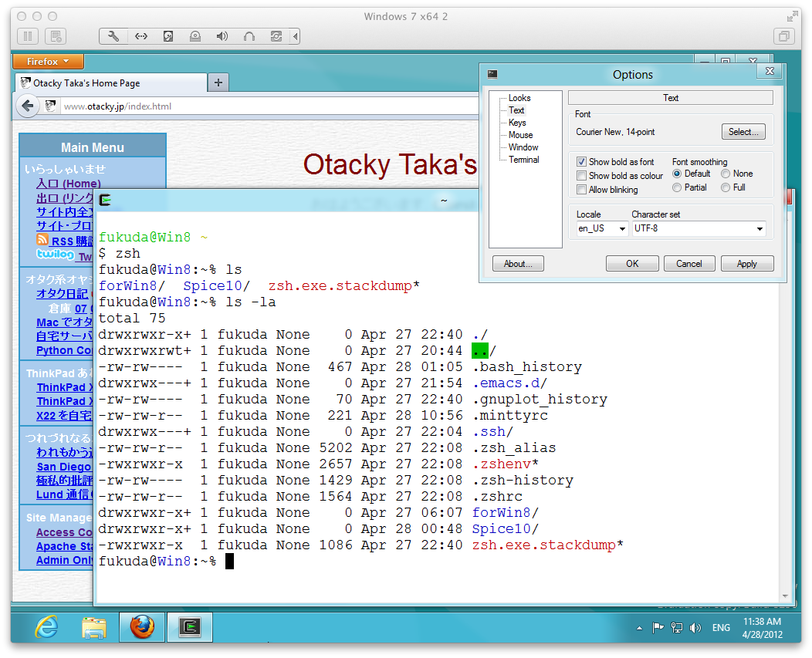812x658 pixels.
Task: Enter full screen with the Mac title bar arrows
Action: pos(792,16)
